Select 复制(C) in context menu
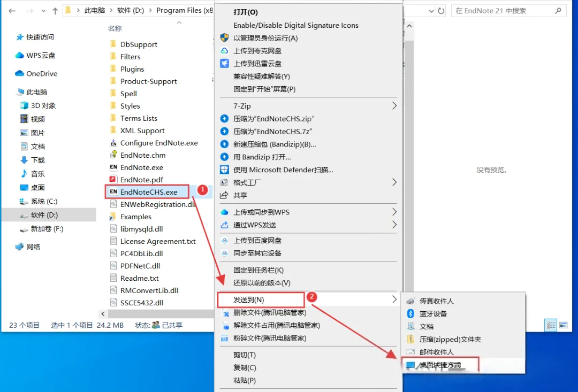Screen dimensions: 578x392 click(x=245, y=368)
